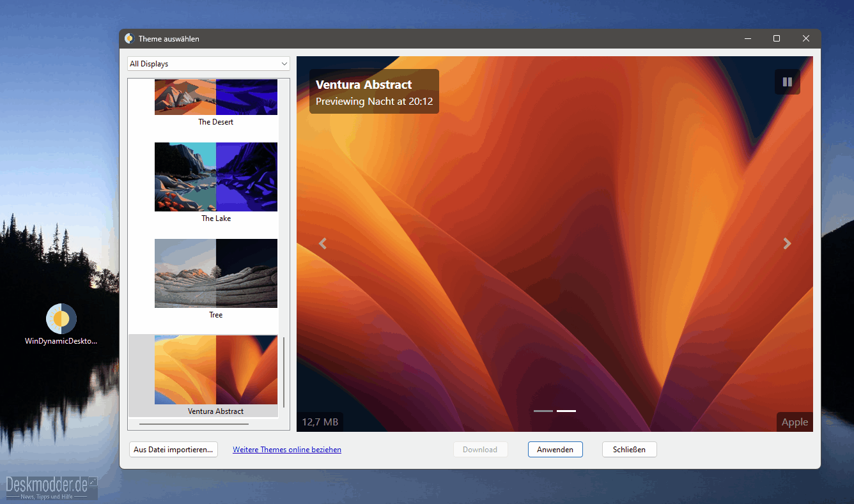Click The Desert label text
The height and width of the screenshot is (504, 854).
point(216,122)
